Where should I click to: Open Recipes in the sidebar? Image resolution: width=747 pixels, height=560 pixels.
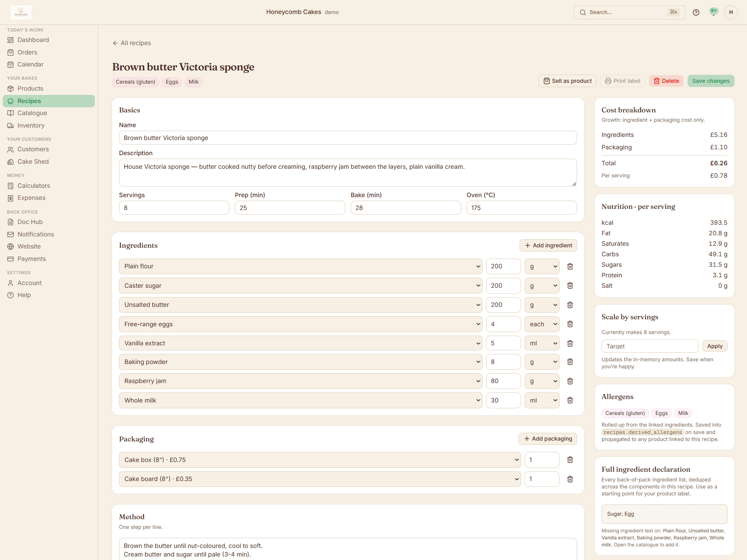tap(49, 101)
